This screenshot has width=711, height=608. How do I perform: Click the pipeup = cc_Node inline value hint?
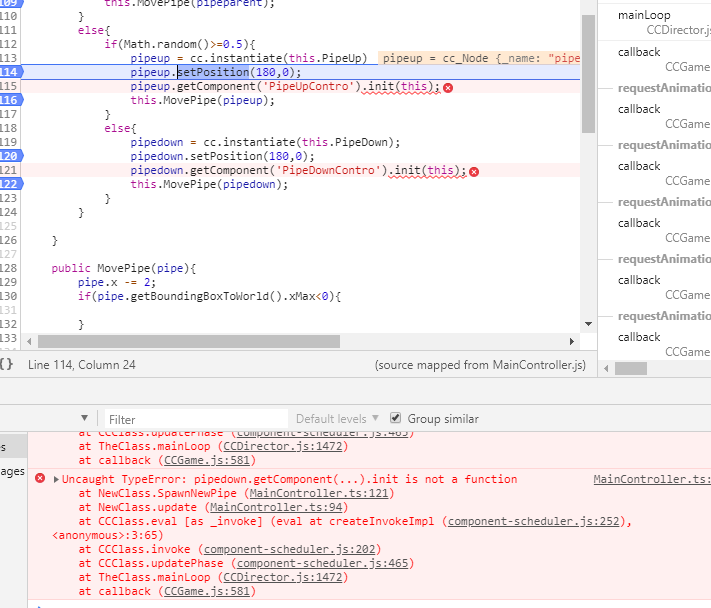click(479, 58)
